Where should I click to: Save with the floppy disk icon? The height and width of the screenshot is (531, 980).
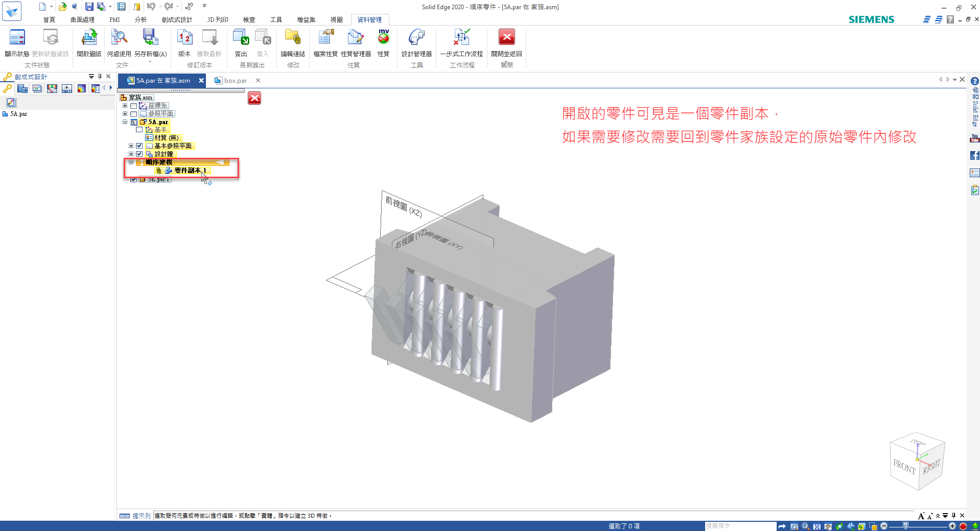[89, 7]
